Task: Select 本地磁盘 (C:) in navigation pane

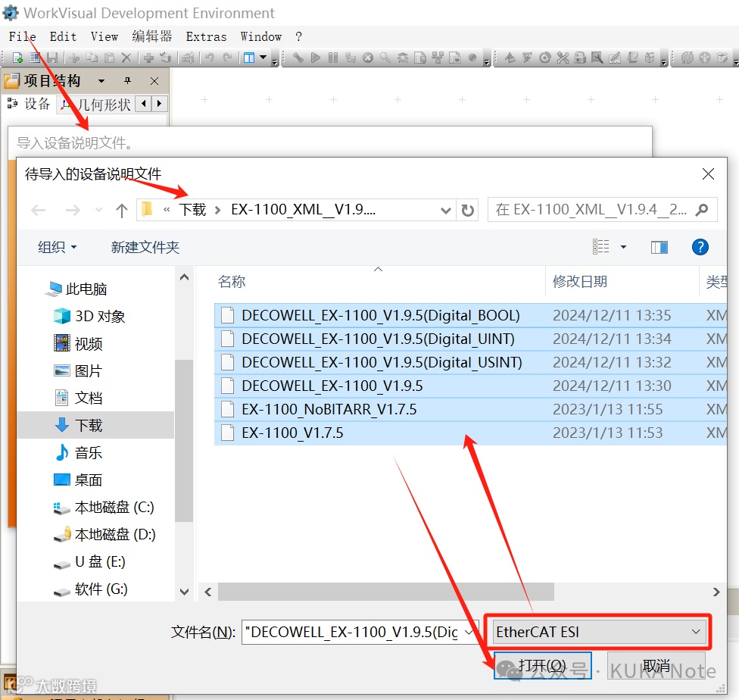Action: pos(104,507)
